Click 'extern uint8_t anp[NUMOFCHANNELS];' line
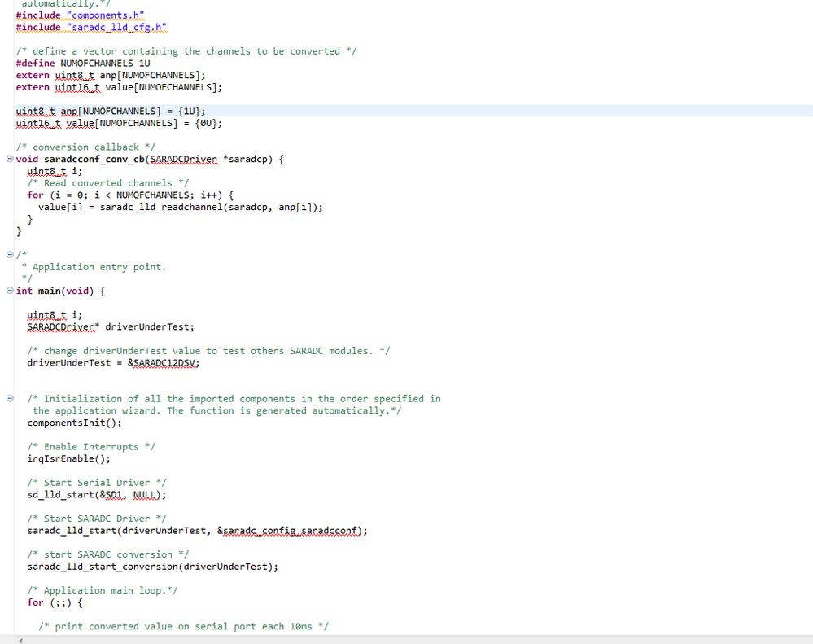The image size is (813, 644). (x=111, y=75)
